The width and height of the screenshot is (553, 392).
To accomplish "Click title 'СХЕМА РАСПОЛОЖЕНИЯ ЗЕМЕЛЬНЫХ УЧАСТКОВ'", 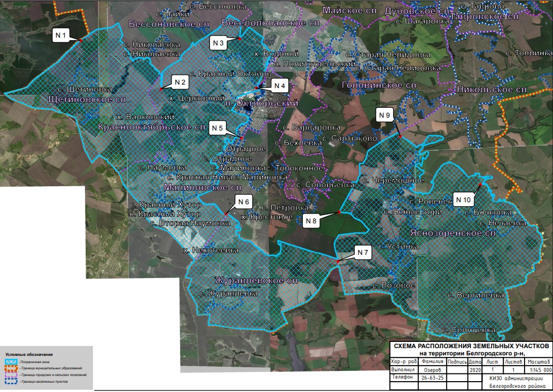I will (471, 346).
